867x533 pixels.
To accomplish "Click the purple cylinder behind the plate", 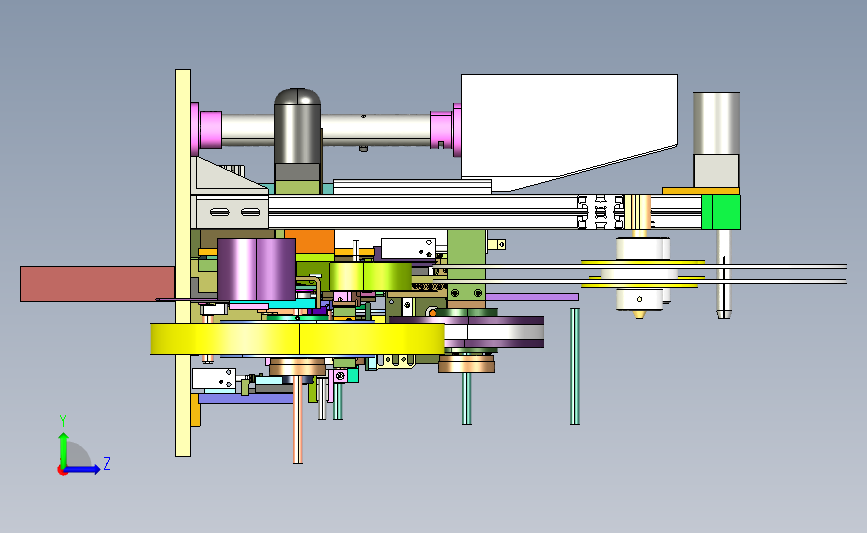I will (256, 270).
